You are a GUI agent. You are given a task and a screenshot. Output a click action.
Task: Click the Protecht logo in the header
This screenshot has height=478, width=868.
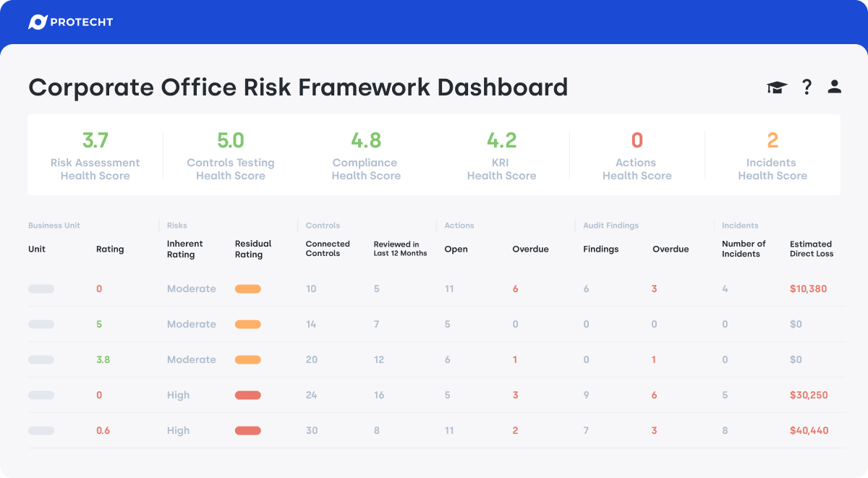(71, 22)
